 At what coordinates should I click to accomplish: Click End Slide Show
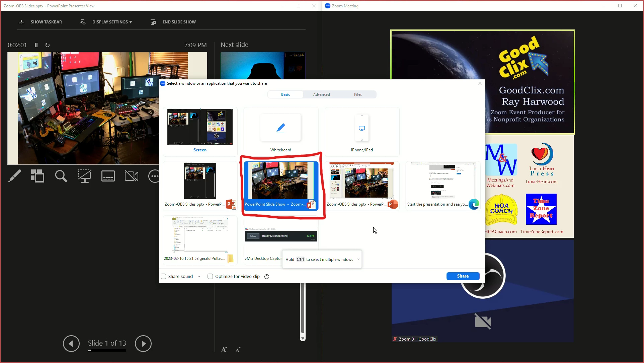(179, 22)
